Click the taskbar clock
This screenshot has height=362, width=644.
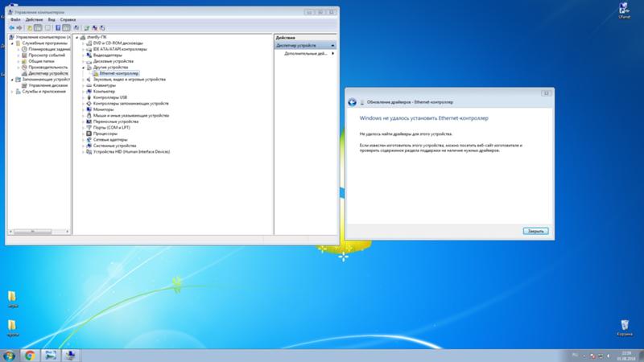coord(626,356)
